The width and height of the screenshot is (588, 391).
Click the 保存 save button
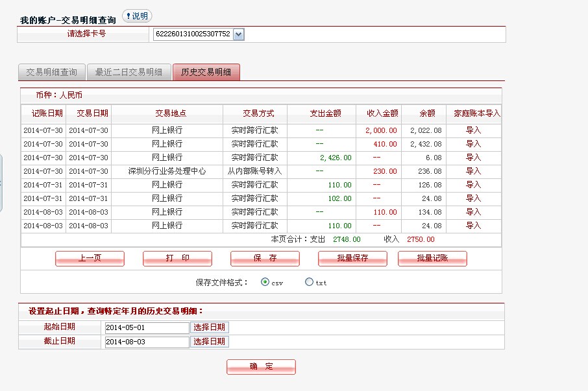[x=265, y=258]
